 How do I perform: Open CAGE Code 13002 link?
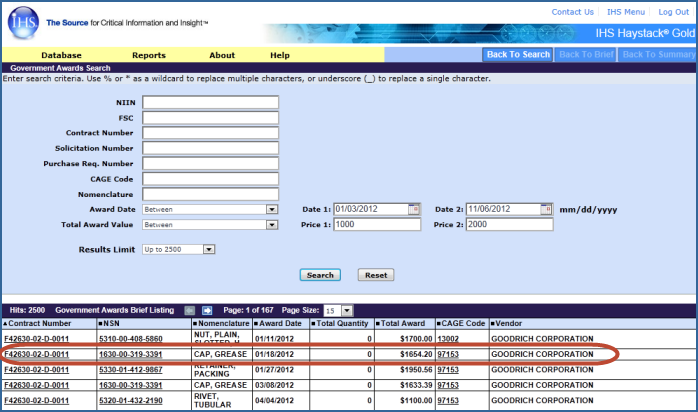pyautogui.click(x=448, y=339)
